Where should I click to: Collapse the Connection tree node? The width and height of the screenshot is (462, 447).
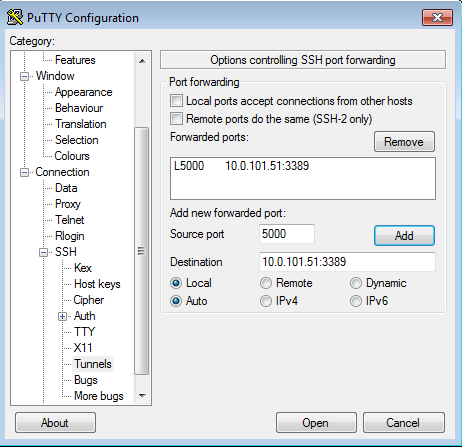coord(24,173)
